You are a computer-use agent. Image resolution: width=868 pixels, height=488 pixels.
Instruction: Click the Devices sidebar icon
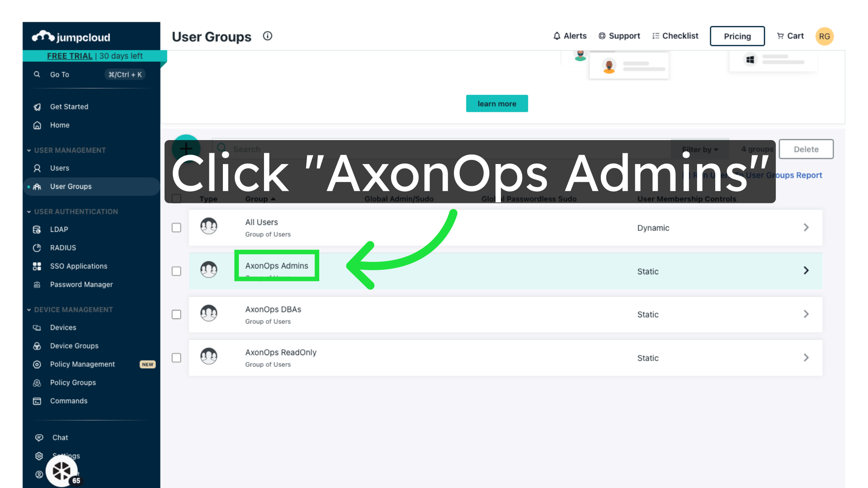(37, 328)
